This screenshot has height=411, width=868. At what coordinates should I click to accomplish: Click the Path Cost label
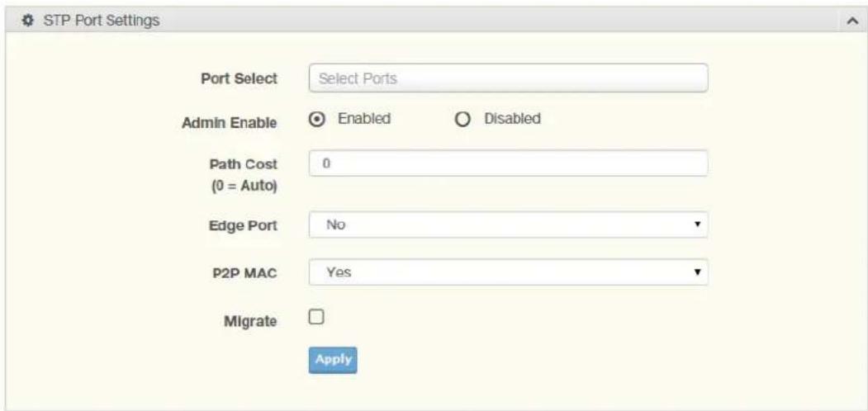(244, 164)
